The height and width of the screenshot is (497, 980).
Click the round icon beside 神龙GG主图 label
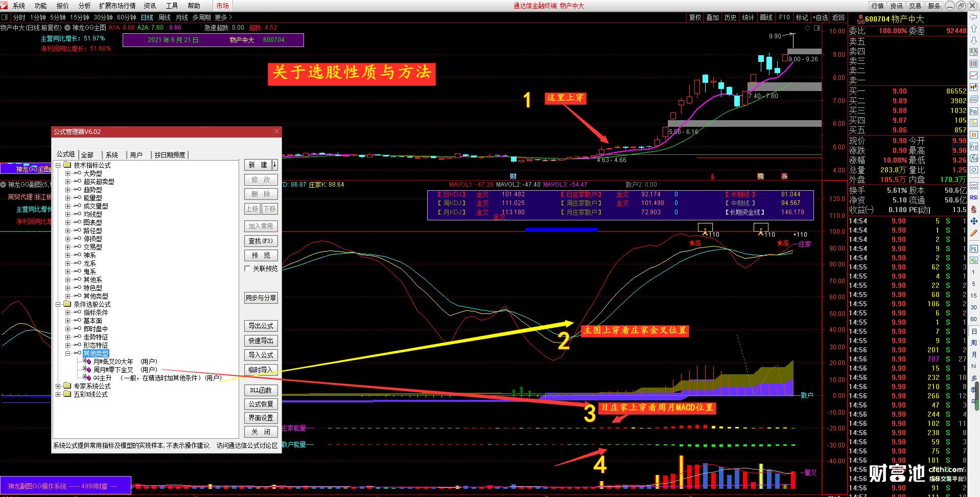pyautogui.click(x=67, y=28)
